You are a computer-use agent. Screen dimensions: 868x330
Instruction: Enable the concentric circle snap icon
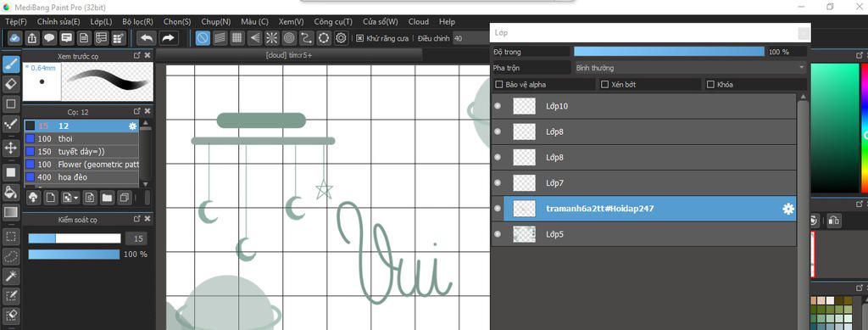coord(289,38)
